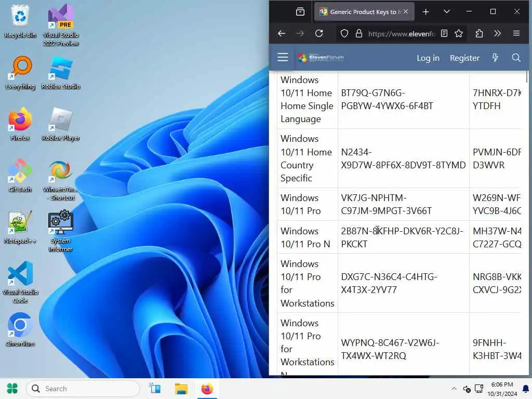This screenshot has width=532, height=399.
Task: Select the BT79Q-G7N6G product key text
Action: [387, 99]
